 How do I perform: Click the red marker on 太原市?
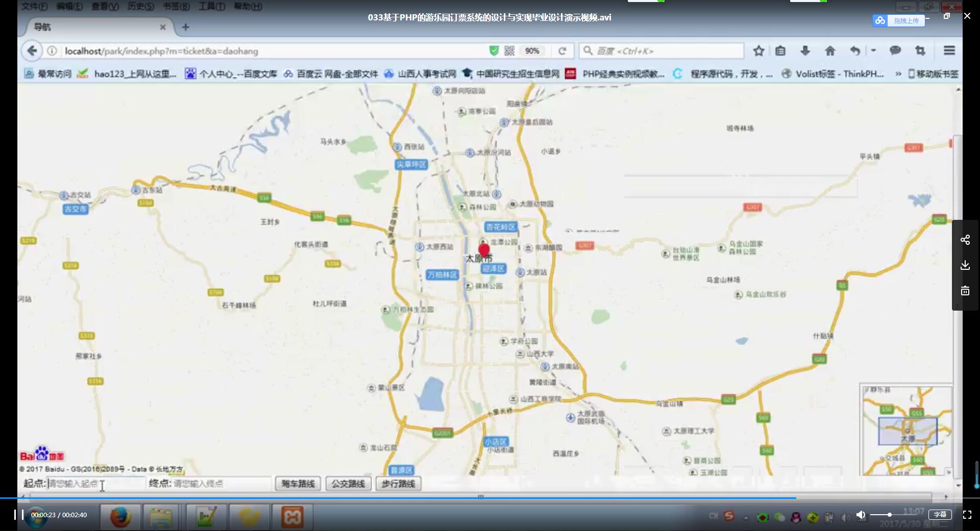click(x=484, y=250)
